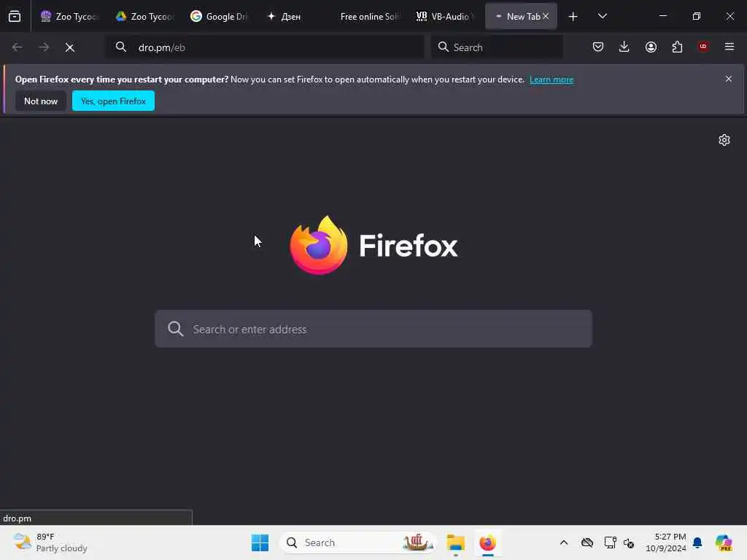Stop loading the page

69,47
